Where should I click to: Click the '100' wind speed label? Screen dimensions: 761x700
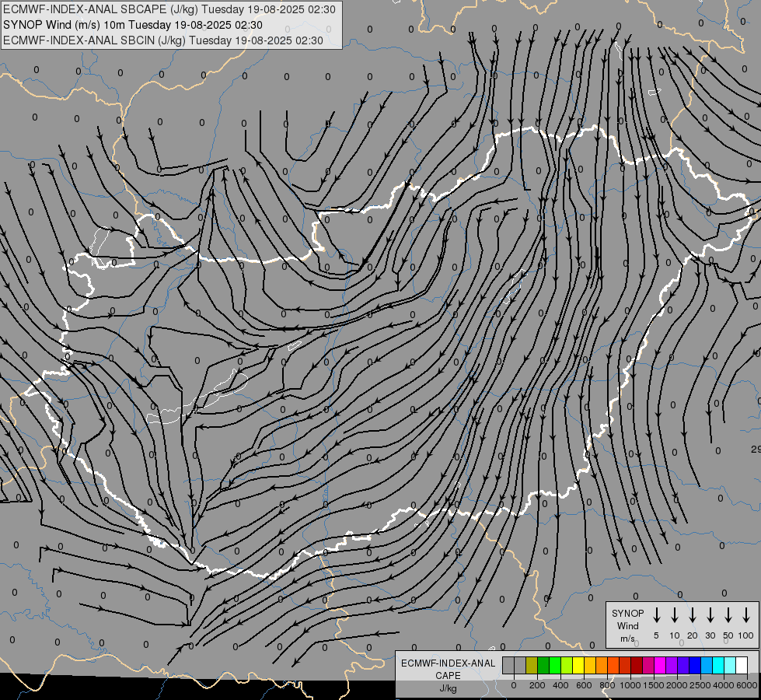(746, 635)
